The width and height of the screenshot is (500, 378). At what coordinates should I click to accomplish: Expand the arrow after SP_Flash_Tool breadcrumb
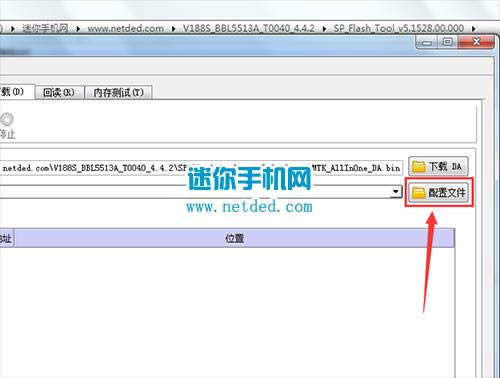[x=473, y=29]
